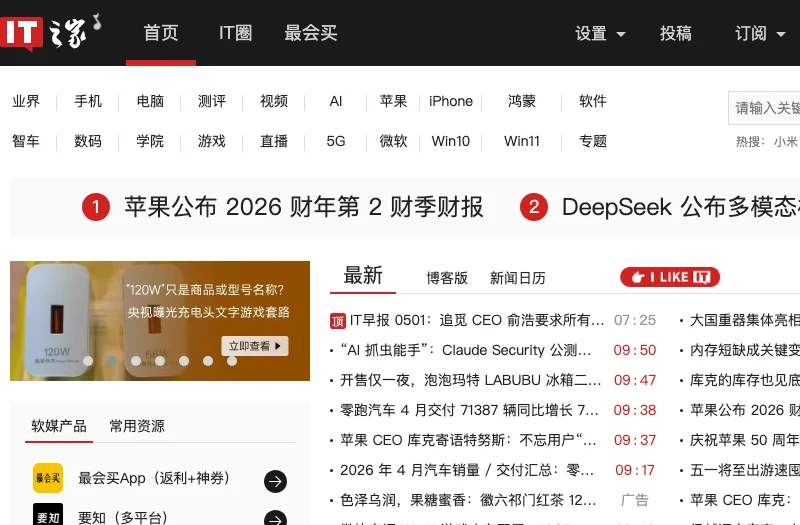
Task: Select the last carousel dot
Action: coord(232,361)
